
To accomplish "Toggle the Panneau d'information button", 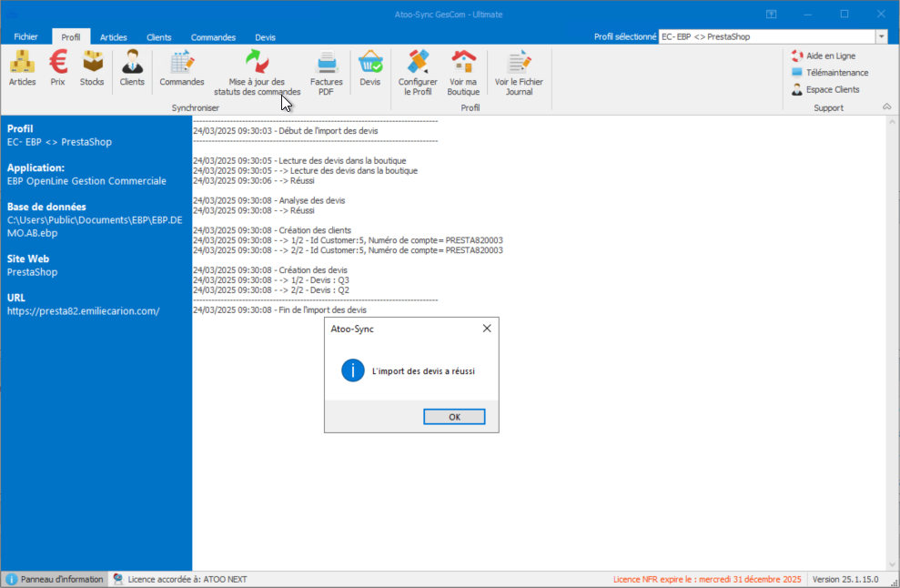I will pyautogui.click(x=55, y=579).
